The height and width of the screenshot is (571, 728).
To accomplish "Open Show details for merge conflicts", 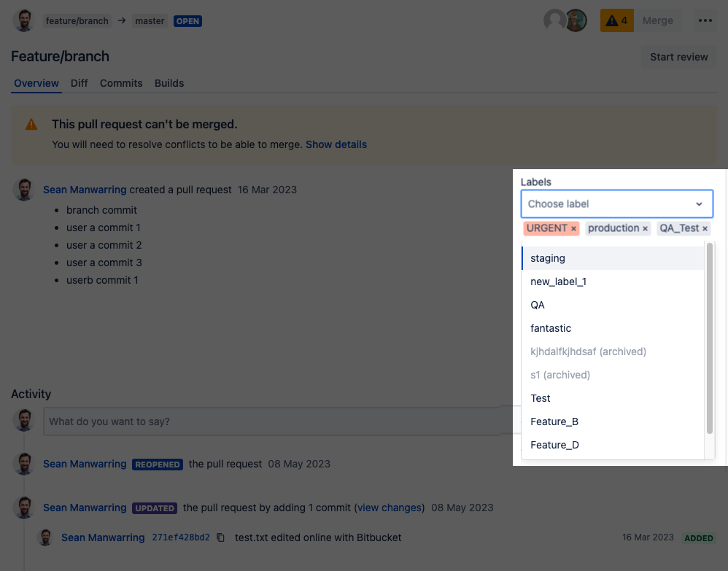I will click(336, 144).
